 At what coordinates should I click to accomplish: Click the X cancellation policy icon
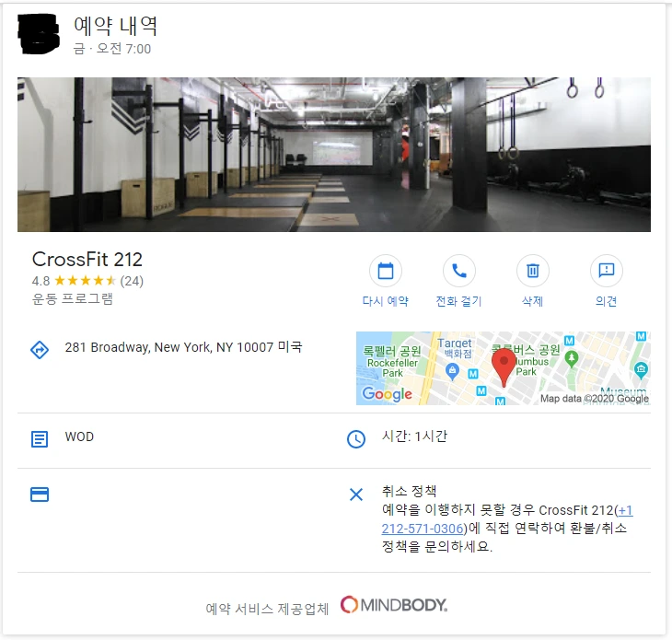tap(356, 495)
